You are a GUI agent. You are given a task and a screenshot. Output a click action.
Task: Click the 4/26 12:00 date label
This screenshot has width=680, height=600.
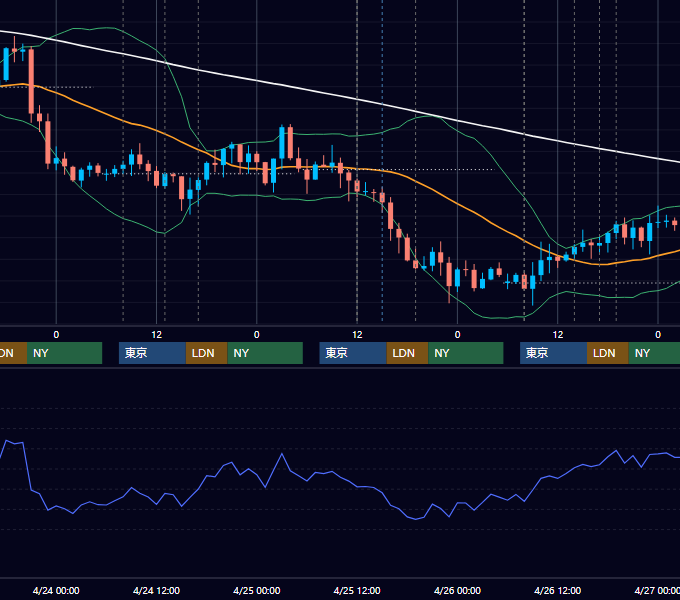pyautogui.click(x=558, y=590)
